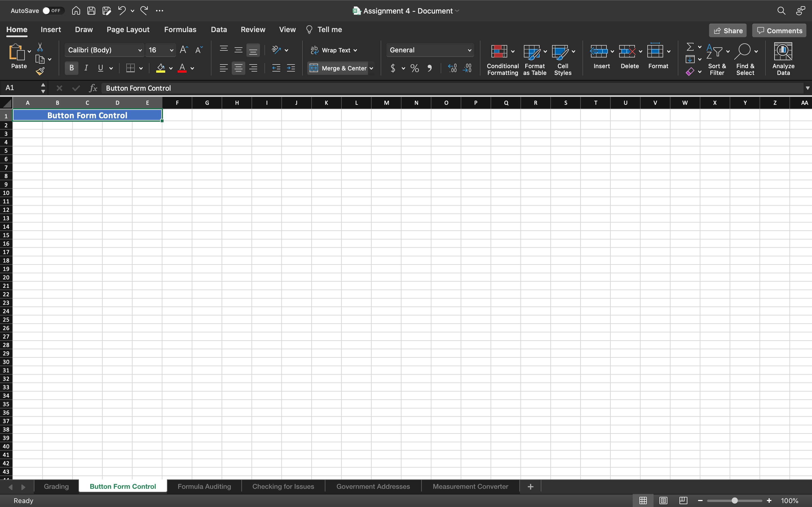Click the Percent Style icon
Viewport: 812px width, 507px height.
click(415, 68)
